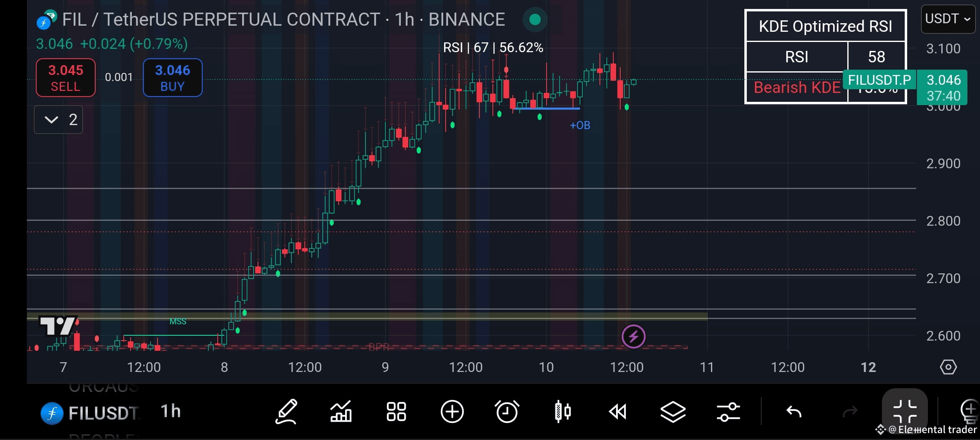Buy at 3.046
Viewport: 980px width, 440px height.
point(173,78)
